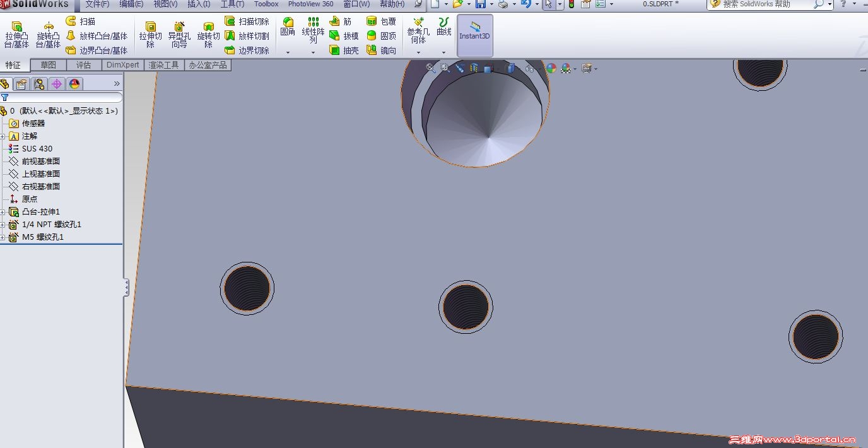Expand the 注解 annotations node
The image size is (868, 448).
point(3,136)
